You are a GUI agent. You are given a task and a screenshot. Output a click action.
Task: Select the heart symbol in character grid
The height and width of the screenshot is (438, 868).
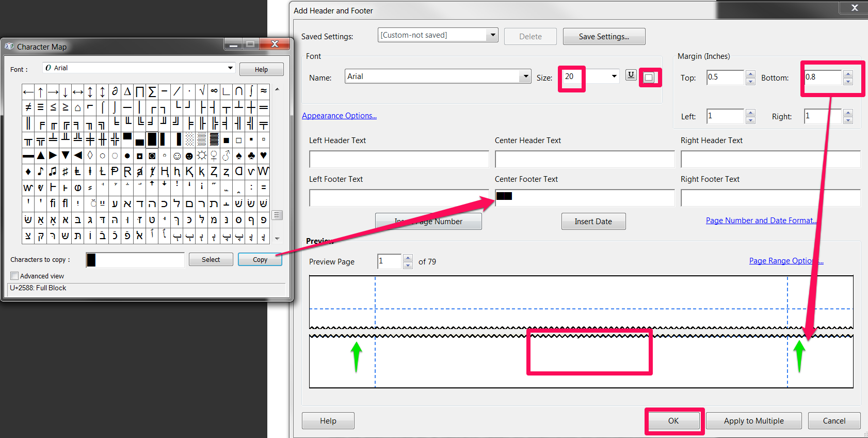pyautogui.click(x=264, y=155)
